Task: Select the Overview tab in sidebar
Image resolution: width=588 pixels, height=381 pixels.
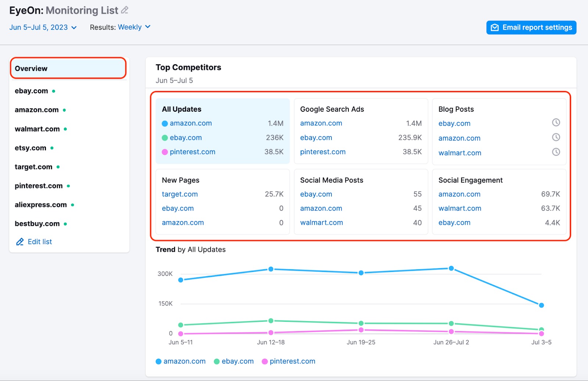Action: click(68, 68)
